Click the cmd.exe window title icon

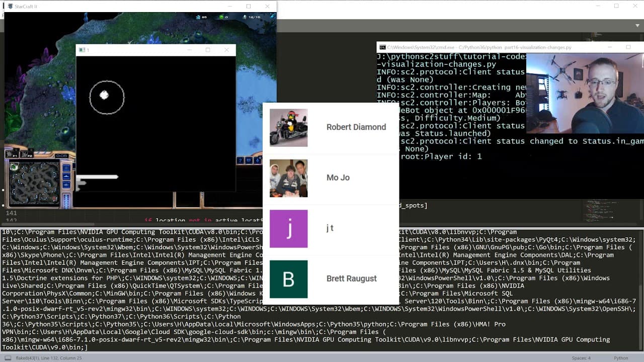[x=383, y=47]
